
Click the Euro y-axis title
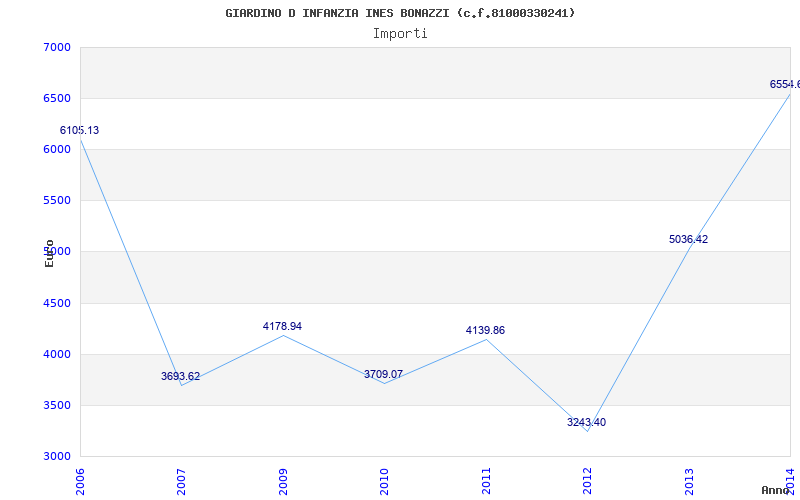coord(49,253)
